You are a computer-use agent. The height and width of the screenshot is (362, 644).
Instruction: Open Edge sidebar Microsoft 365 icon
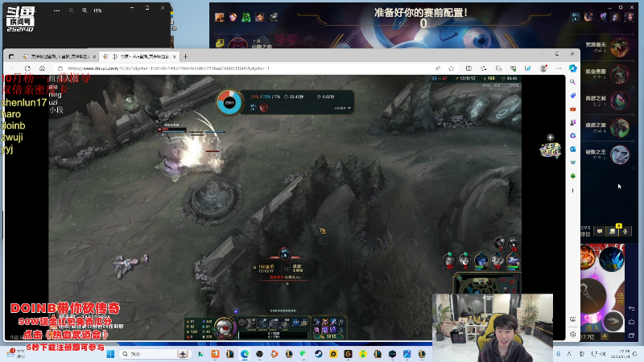tap(572, 136)
